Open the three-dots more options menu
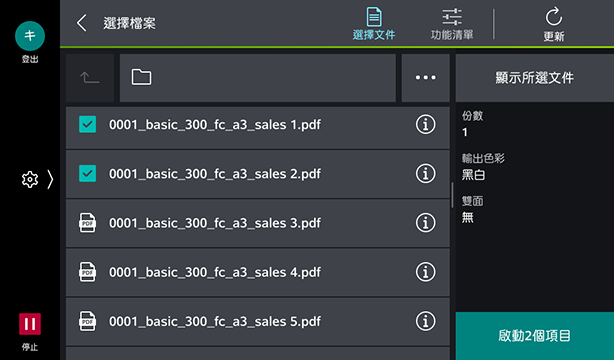Screen dimensions: 614x360 coord(426,78)
